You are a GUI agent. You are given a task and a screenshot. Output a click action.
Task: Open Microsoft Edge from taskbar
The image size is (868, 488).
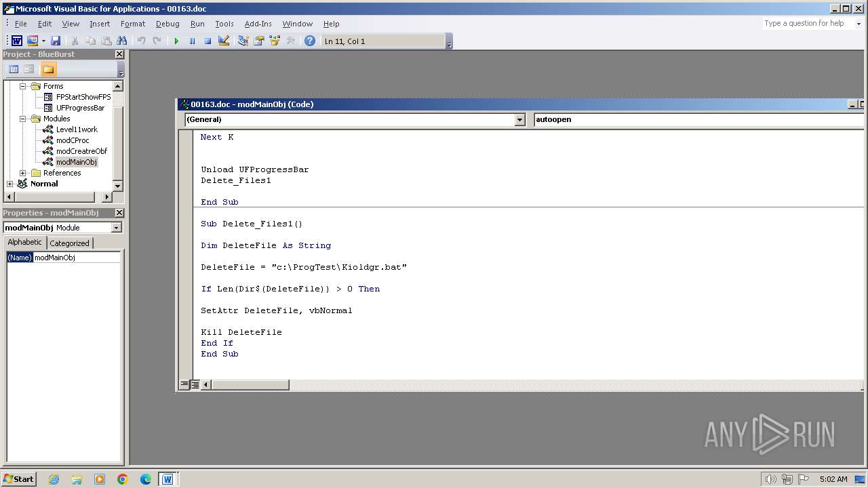pos(146,479)
